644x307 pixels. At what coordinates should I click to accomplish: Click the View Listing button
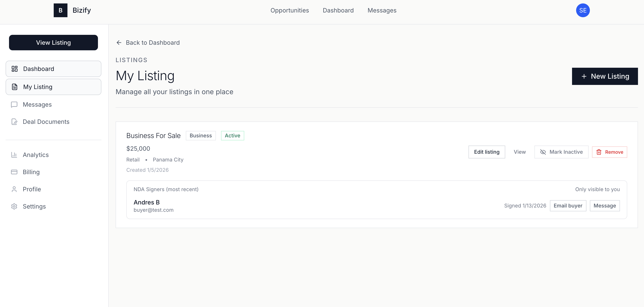tap(53, 43)
